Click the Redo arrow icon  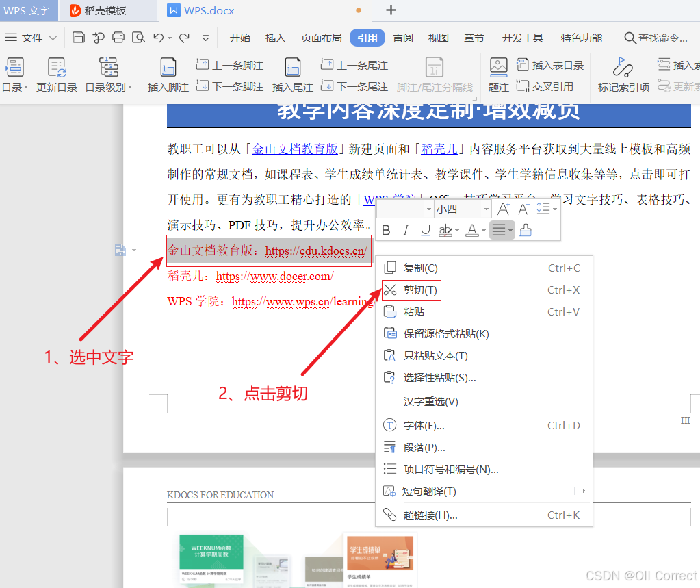pyautogui.click(x=184, y=38)
